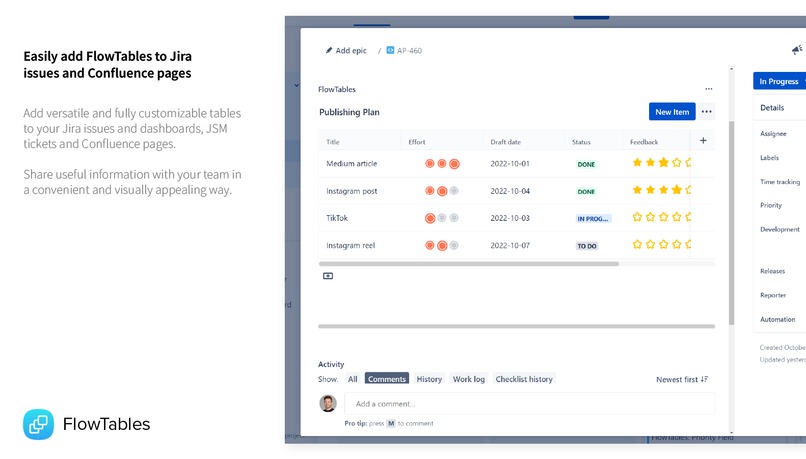
Task: Click the issue panel vertical scrollbar
Action: 731,223
